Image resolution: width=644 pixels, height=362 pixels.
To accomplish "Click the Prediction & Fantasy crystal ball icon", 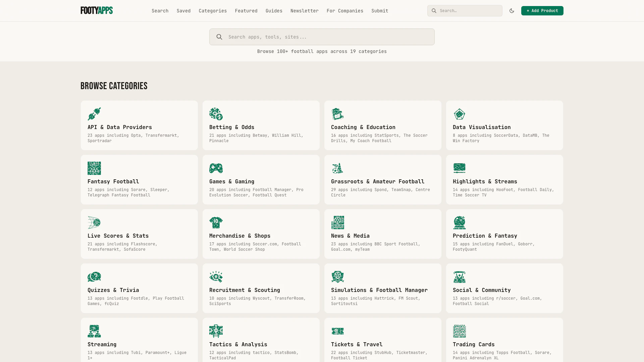I will (459, 223).
